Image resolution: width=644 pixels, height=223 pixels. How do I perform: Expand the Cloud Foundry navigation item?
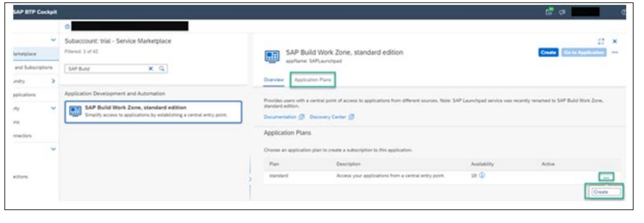(x=53, y=81)
